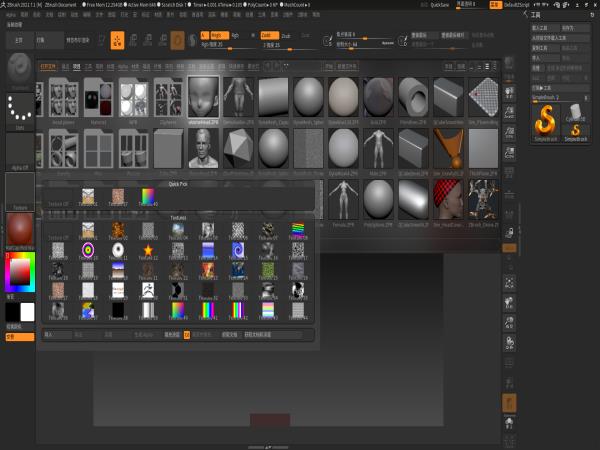
Task: Click the Edit mode icon left of Draw
Action: point(101,41)
